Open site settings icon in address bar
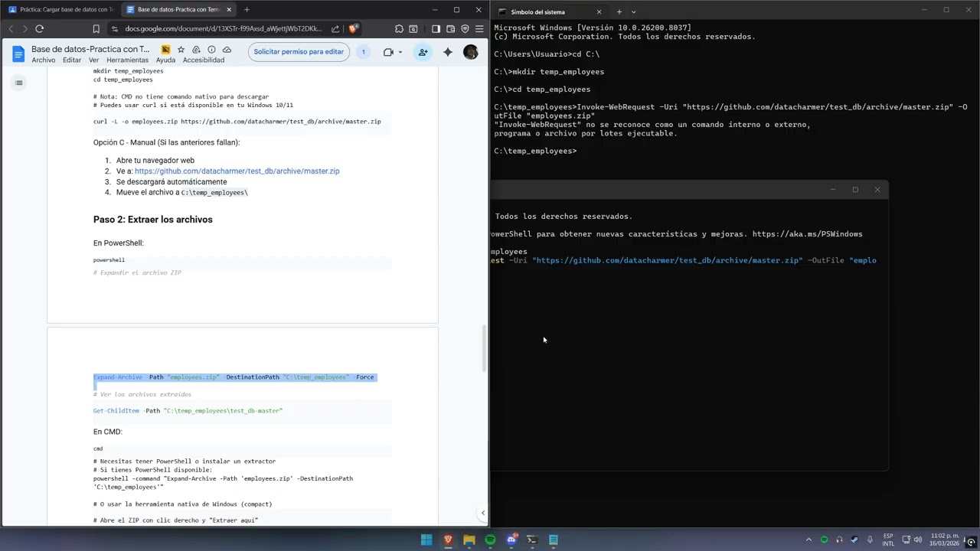Image resolution: width=980 pixels, height=551 pixels. pos(114,29)
